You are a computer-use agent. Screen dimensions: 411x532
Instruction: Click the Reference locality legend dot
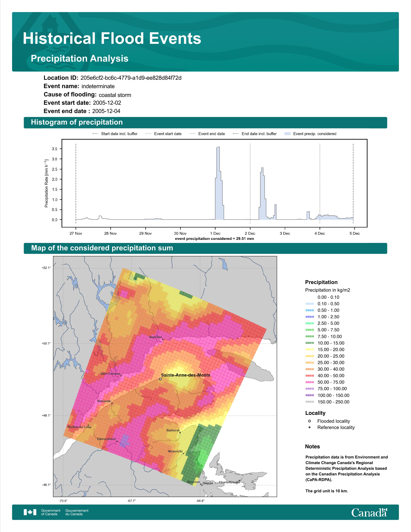(309, 428)
